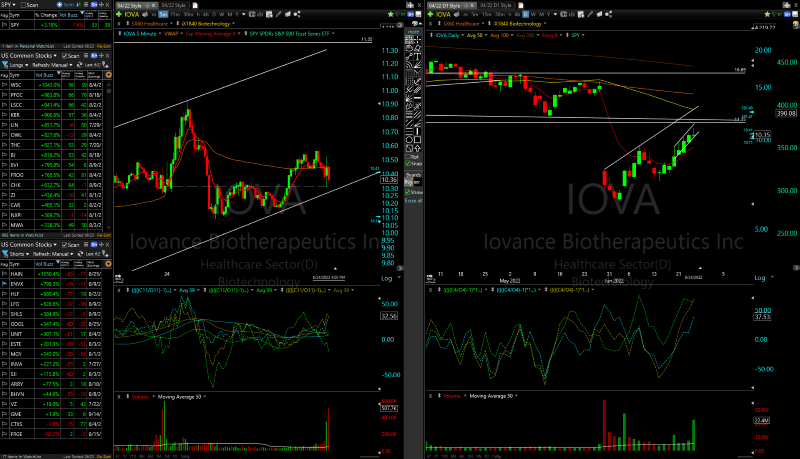Click the flag icon for WSC row
The height and width of the screenshot is (459, 800).
[x=5, y=85]
